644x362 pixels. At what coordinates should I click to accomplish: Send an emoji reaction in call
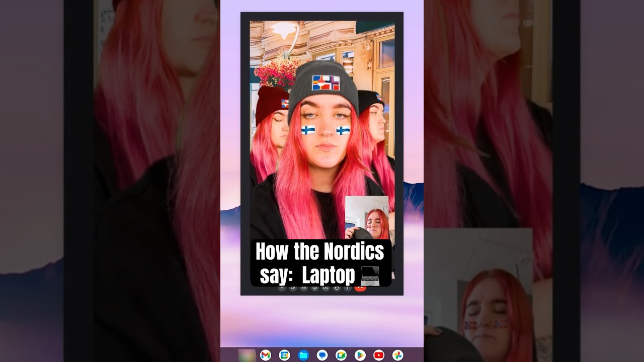click(x=315, y=288)
